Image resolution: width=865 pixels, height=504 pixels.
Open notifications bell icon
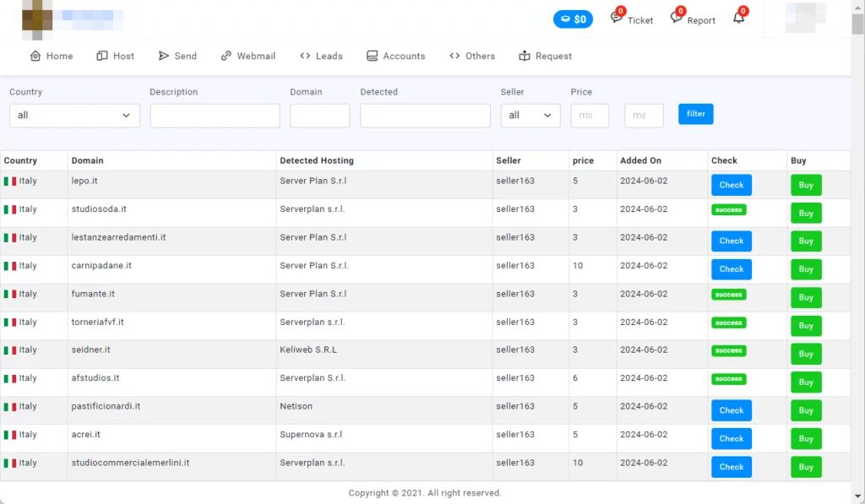pyautogui.click(x=739, y=19)
